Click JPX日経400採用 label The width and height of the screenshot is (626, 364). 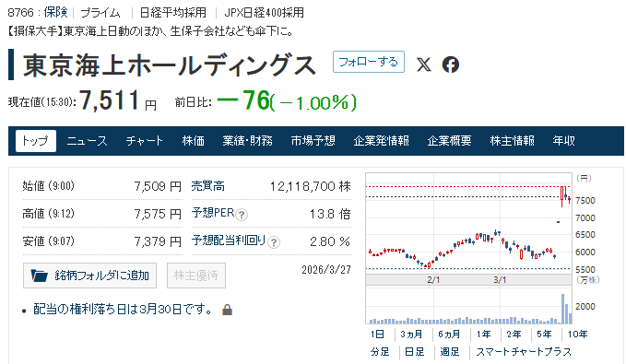(264, 13)
